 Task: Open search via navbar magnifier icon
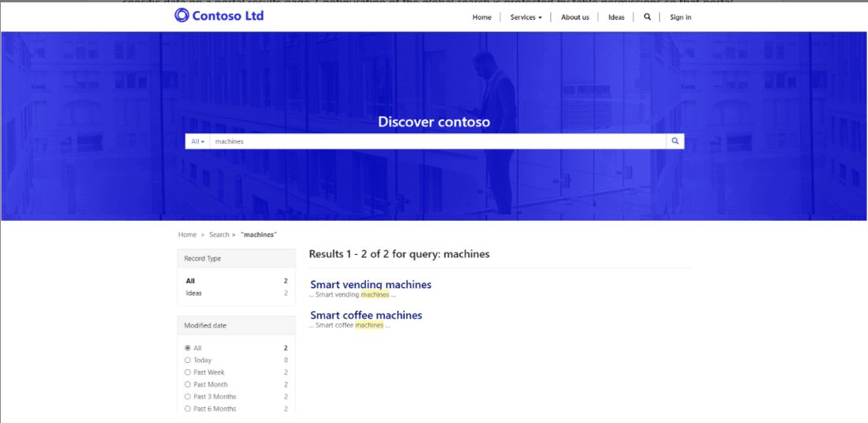647,17
